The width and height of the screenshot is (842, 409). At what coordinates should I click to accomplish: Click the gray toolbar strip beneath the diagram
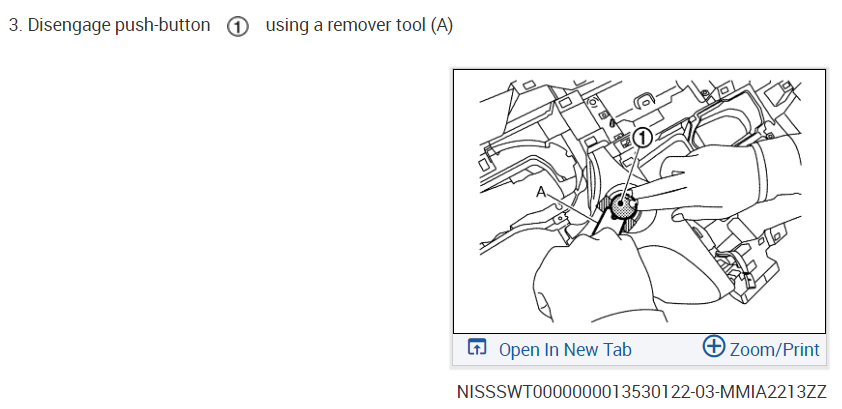[x=639, y=350]
